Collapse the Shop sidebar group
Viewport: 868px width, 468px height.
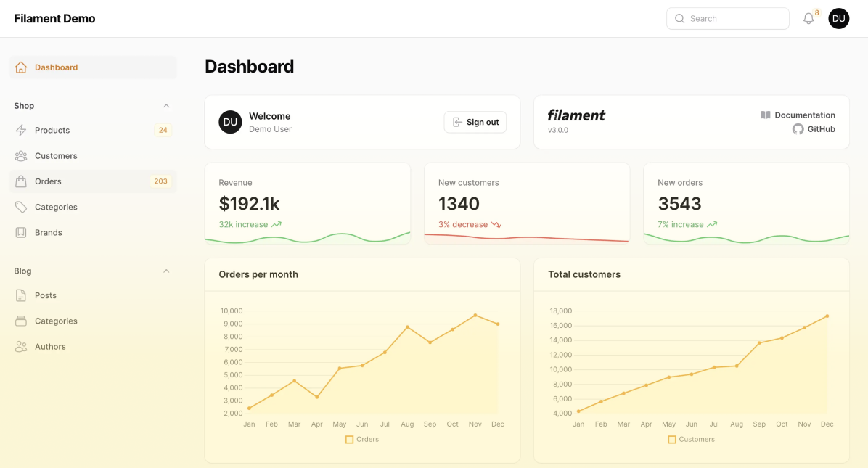(x=166, y=106)
